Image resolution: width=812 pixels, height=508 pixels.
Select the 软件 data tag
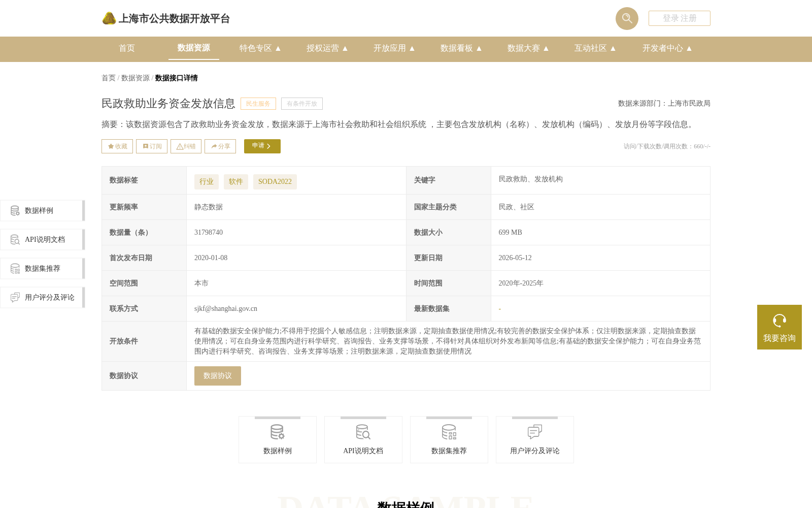(236, 182)
